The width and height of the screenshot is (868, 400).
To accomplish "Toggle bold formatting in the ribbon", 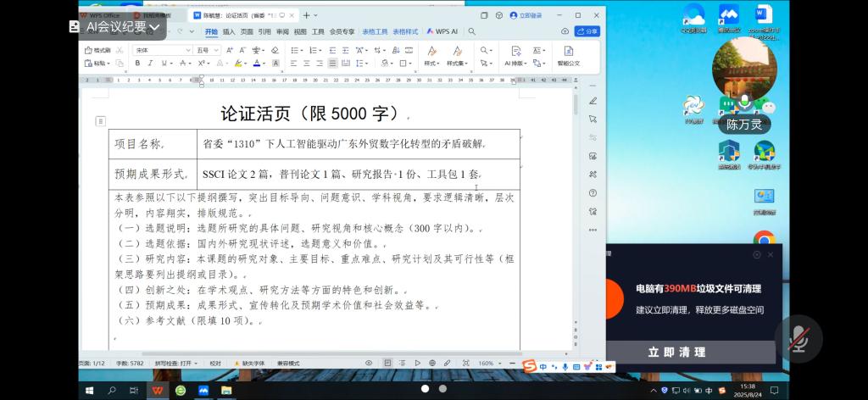I will click(138, 64).
